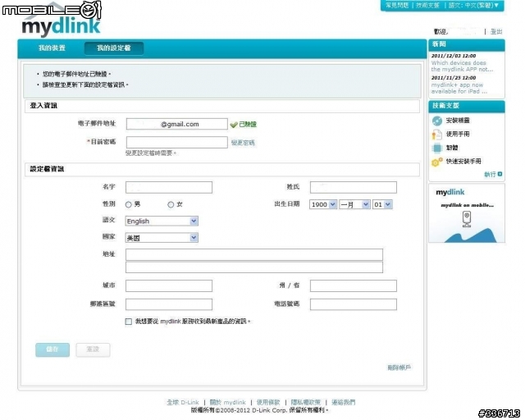This screenshot has width=525, height=420.
Task: Click the 快速安裝手冊 support link text
Action: (463, 162)
